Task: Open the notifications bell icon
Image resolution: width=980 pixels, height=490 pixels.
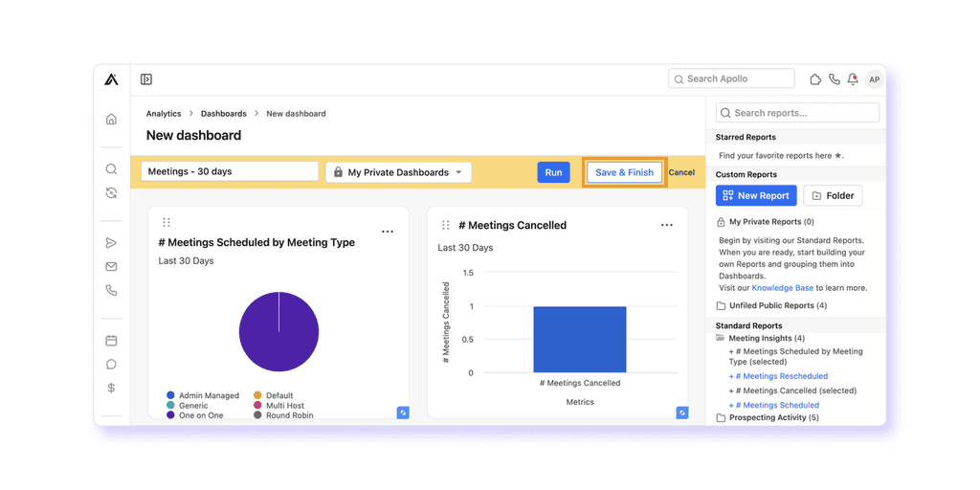Action: pos(853,79)
